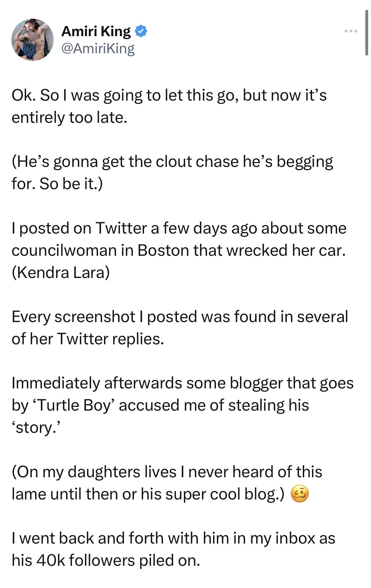Click the "I went back and forth" line
Screen dimensions: 371x588
[x=173, y=538]
